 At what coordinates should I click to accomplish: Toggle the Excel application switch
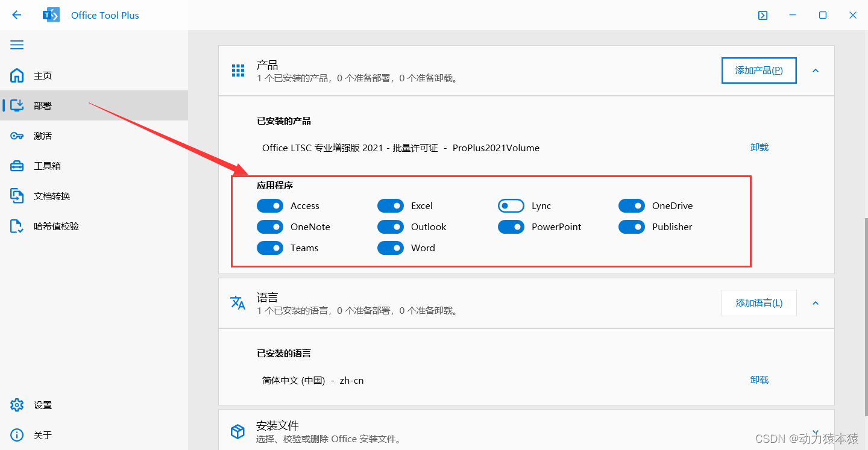[391, 206]
